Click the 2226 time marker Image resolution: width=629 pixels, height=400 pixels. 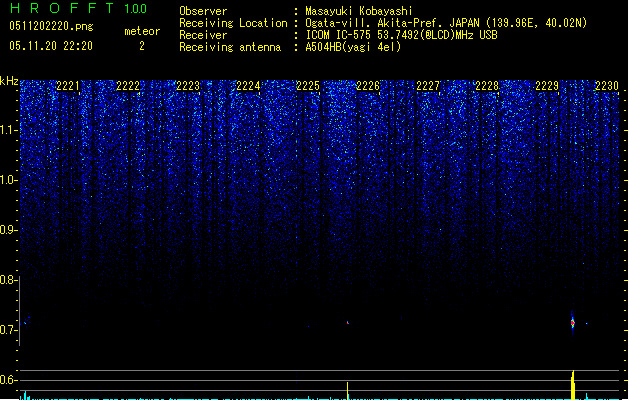368,86
